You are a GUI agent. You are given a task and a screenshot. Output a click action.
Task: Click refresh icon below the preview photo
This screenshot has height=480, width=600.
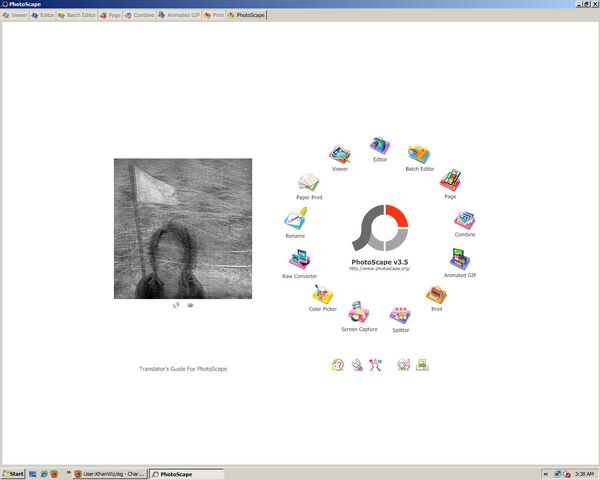(x=176, y=305)
